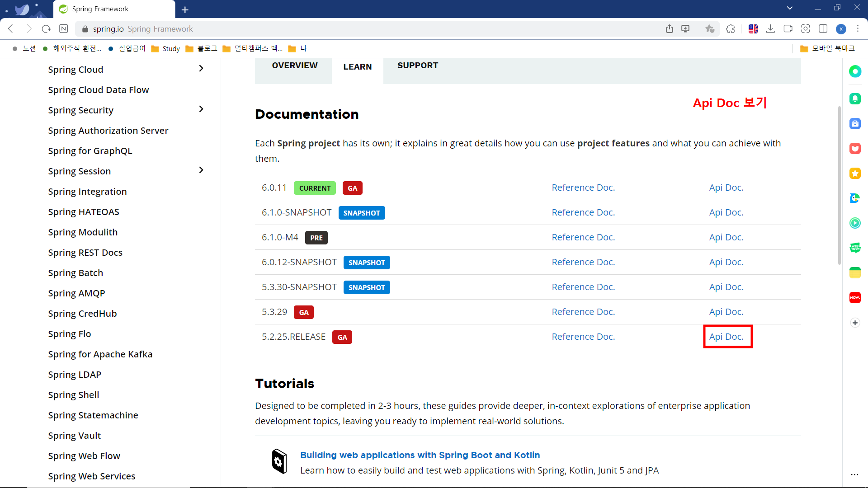Open Spring Batch project link
The width and height of the screenshot is (868, 488).
[x=75, y=273]
